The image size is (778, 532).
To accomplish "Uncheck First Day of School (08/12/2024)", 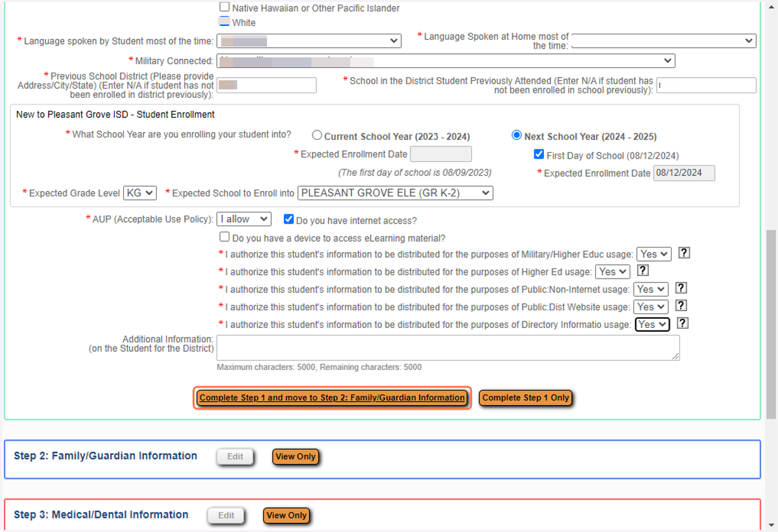I will click(x=539, y=154).
